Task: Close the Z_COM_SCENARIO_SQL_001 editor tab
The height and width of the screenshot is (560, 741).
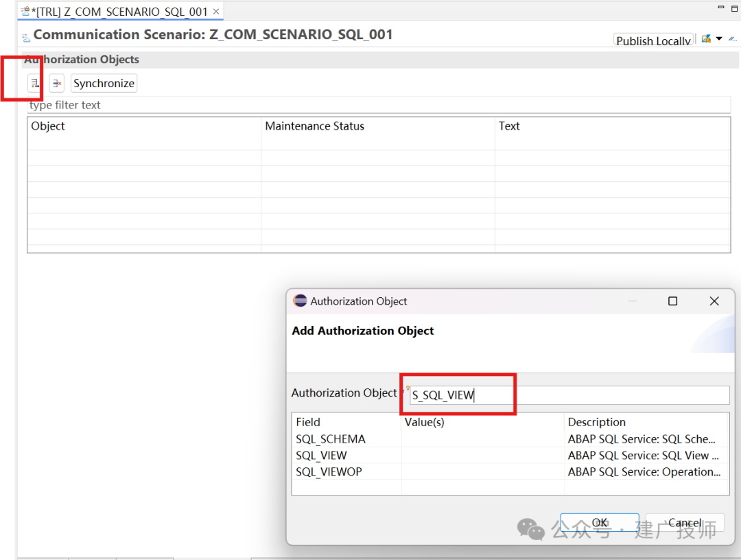Action: coord(216,12)
